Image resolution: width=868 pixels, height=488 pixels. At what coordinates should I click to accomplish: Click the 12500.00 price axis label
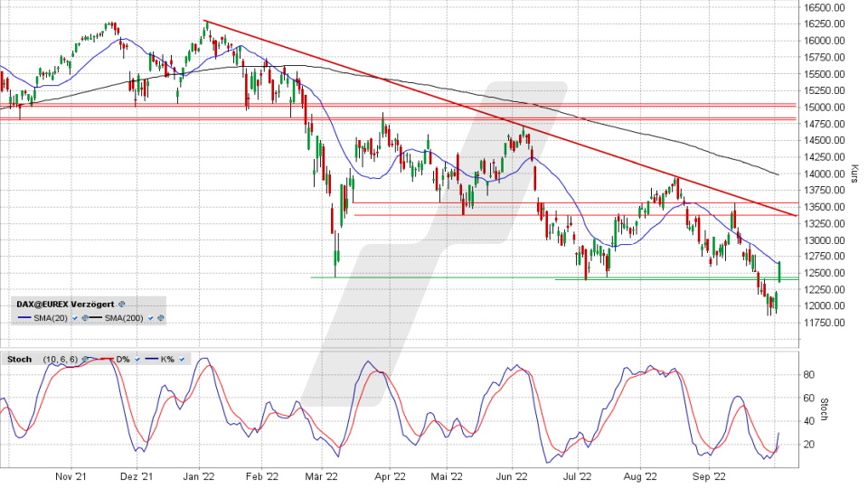tap(825, 273)
